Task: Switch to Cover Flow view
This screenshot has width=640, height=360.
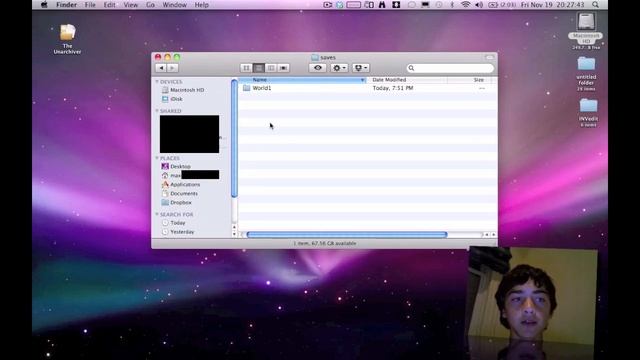Action: click(283, 68)
